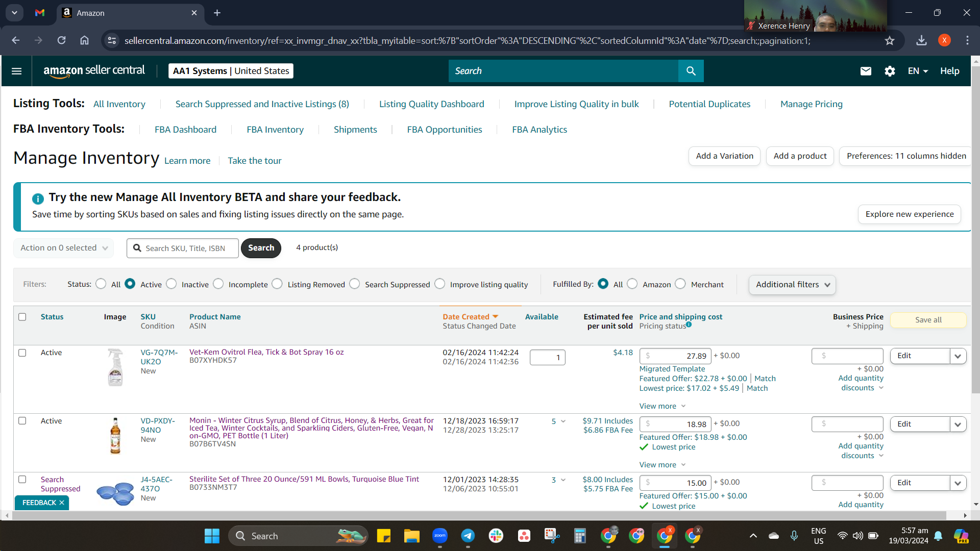Open Edit dropdown arrow for Sterilite row
This screenshot has width=980, height=551.
958,483
